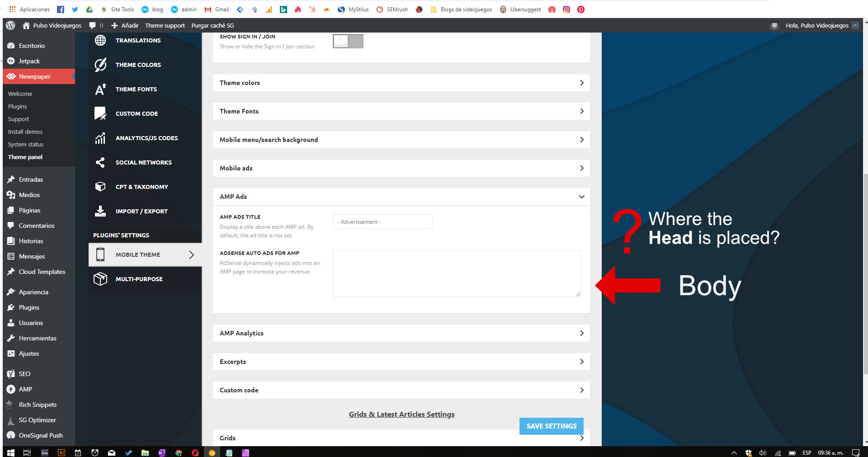868x457 pixels.
Task: Open the System status submenu item
Action: coord(26,144)
